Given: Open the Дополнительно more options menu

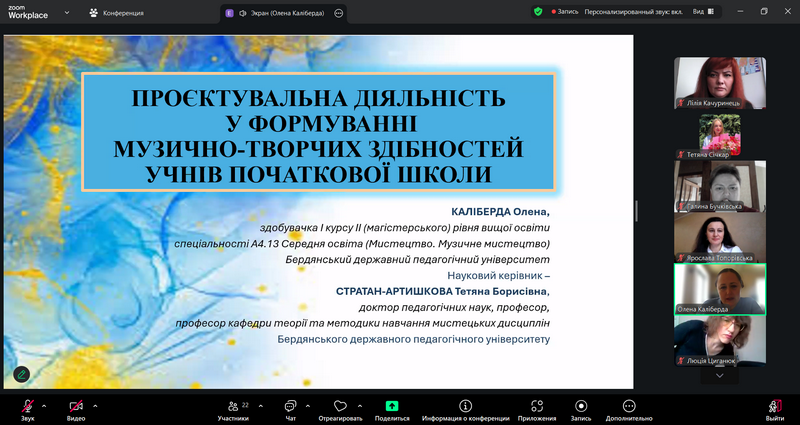Looking at the screenshot, I should click(x=629, y=406).
